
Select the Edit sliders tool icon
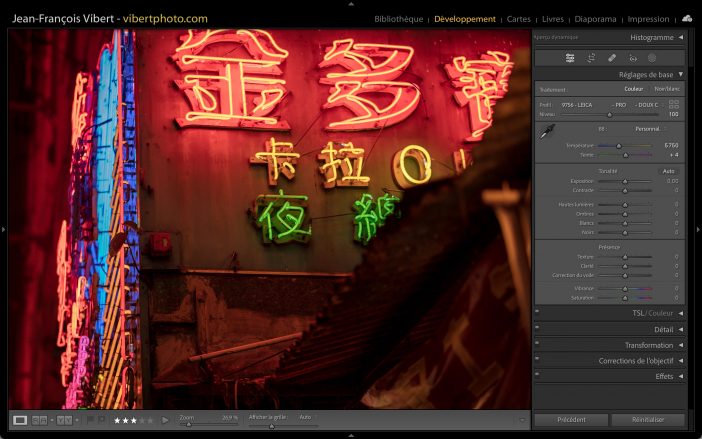point(570,58)
